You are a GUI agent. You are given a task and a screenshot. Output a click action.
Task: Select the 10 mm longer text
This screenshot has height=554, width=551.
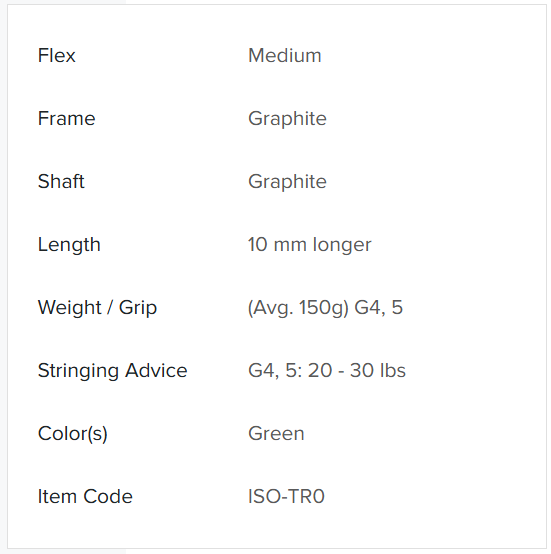[310, 245]
